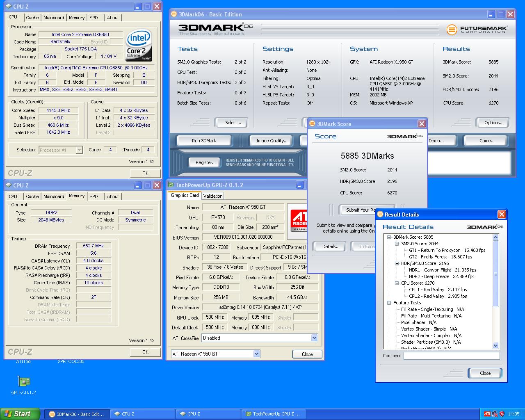The width and height of the screenshot is (525, 420).
Task: Click the red shield security tray icon
Action: click(502, 414)
